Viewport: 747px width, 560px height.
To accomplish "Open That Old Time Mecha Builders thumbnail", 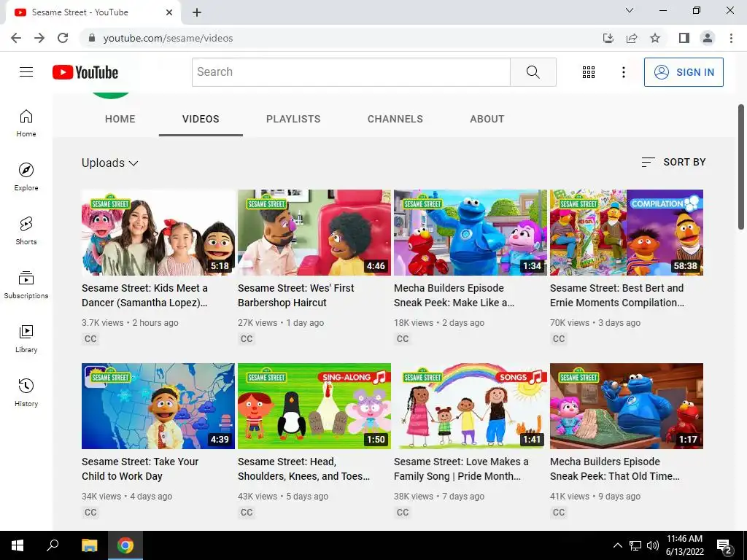I will point(627,406).
